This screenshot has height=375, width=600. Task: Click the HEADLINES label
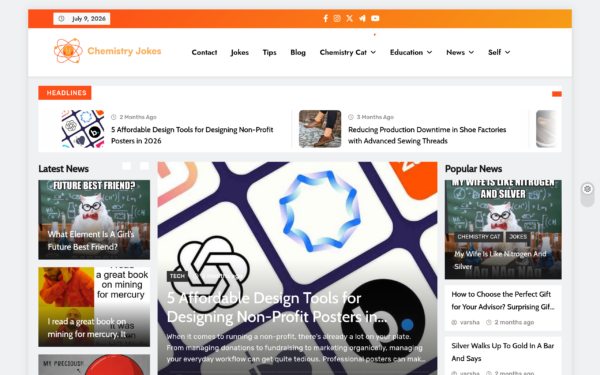click(x=65, y=93)
